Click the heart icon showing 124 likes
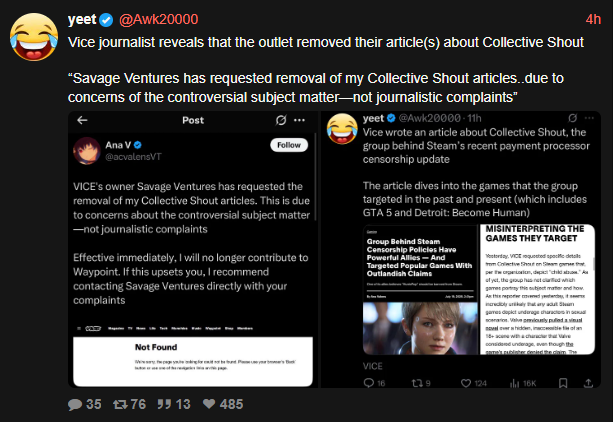The height and width of the screenshot is (422, 613). pyautogui.click(x=466, y=383)
